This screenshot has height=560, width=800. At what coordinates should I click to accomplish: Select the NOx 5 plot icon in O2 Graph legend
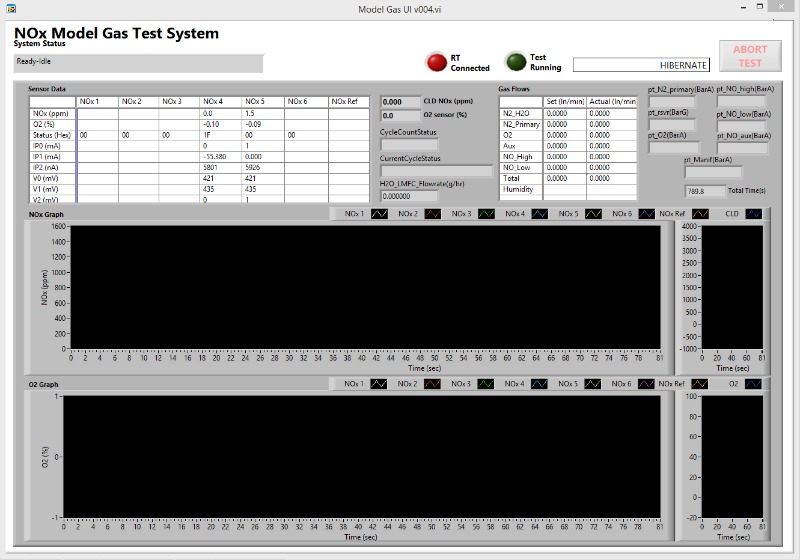click(x=593, y=384)
